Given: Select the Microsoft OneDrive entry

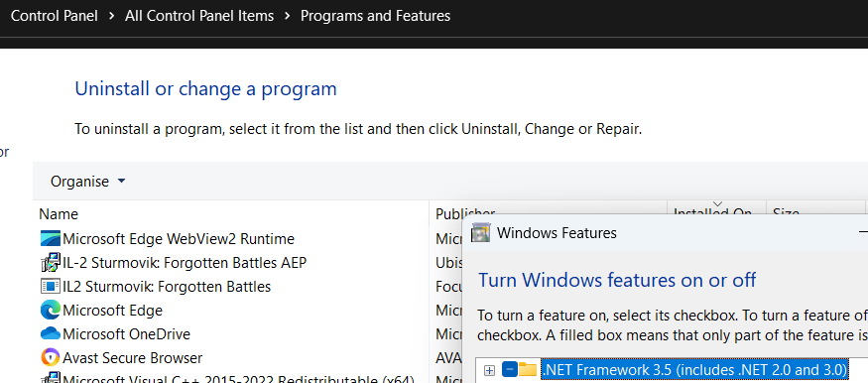Looking at the screenshot, I should pyautogui.click(x=126, y=333).
